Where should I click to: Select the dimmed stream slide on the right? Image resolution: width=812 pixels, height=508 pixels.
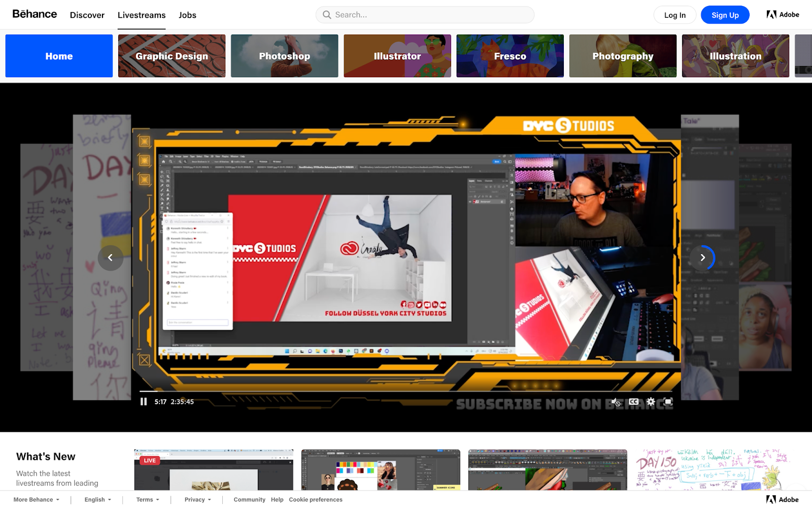pos(710,258)
